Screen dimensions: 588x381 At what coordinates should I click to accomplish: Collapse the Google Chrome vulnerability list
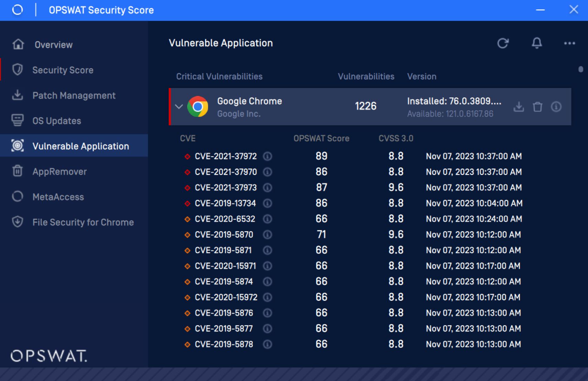coord(179,107)
